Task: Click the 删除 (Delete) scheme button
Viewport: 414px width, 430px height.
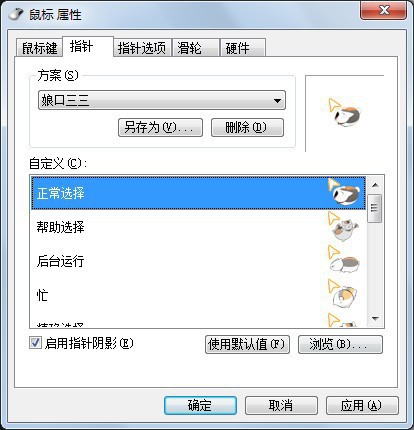Action: [247, 127]
